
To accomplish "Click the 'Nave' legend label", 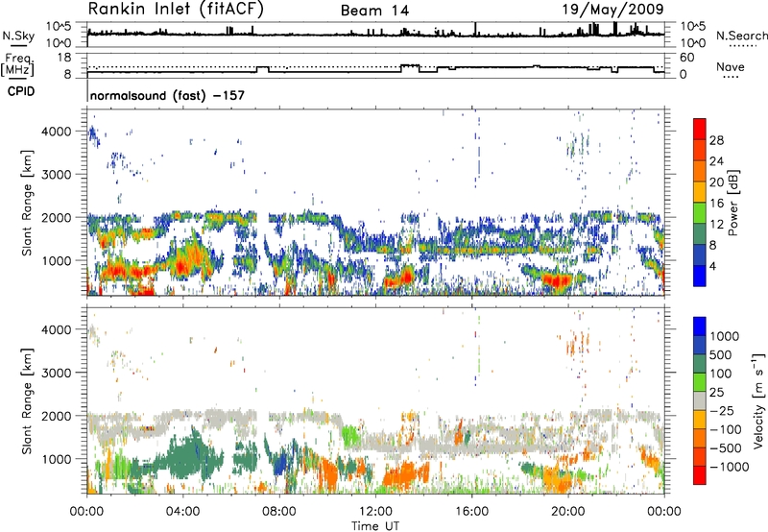I will click(730, 67).
